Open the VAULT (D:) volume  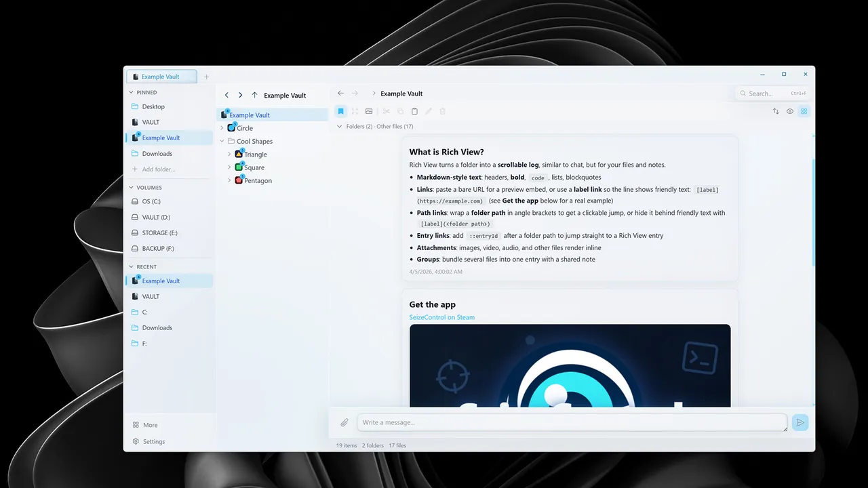pyautogui.click(x=169, y=217)
